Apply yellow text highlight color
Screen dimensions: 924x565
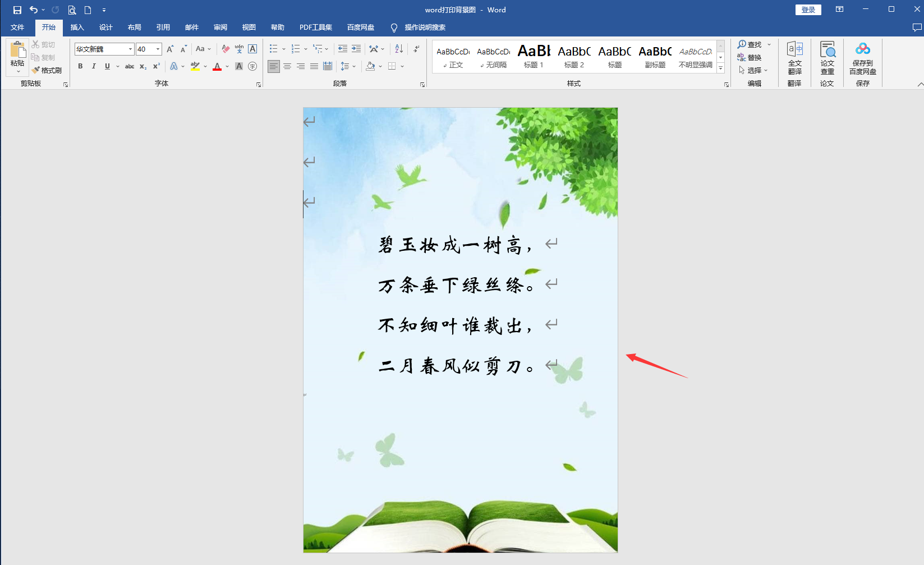point(195,66)
